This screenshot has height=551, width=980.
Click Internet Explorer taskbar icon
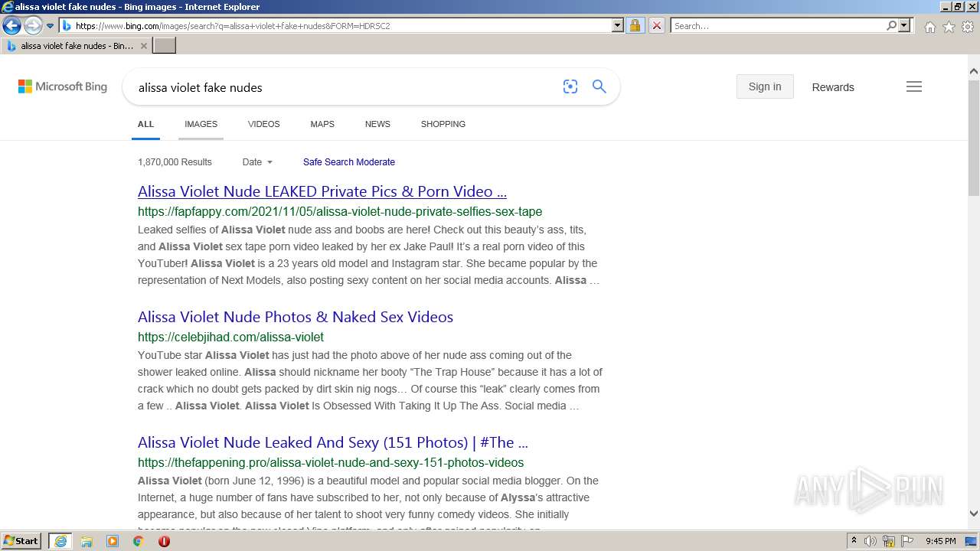[x=60, y=541]
